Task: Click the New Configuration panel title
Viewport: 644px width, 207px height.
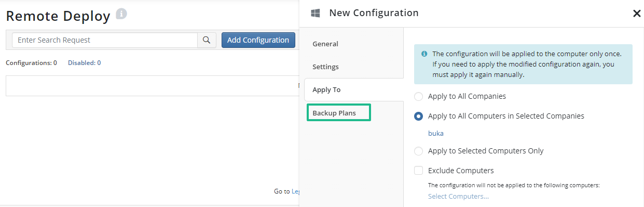Action: 374,13
